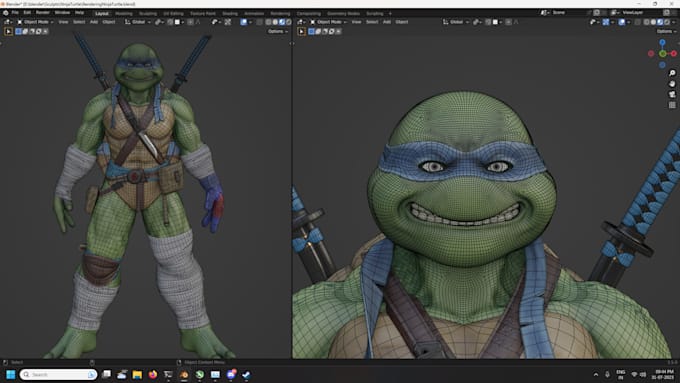Toggle proportional editing in right viewport
The height and width of the screenshot is (383, 680).
click(x=508, y=22)
